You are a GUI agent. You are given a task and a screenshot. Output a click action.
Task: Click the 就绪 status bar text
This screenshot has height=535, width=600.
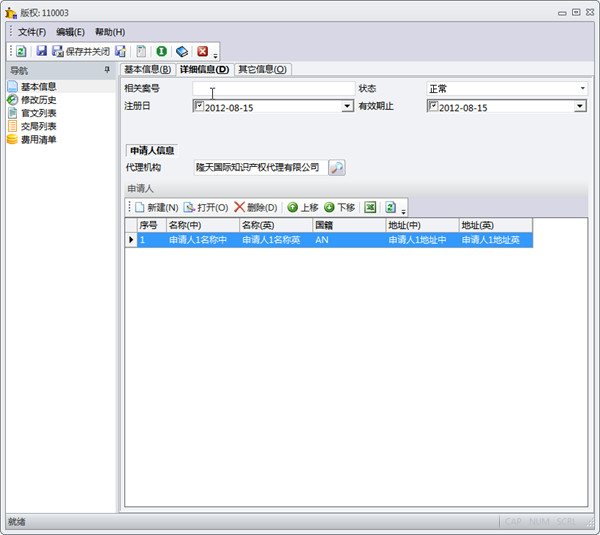17,522
